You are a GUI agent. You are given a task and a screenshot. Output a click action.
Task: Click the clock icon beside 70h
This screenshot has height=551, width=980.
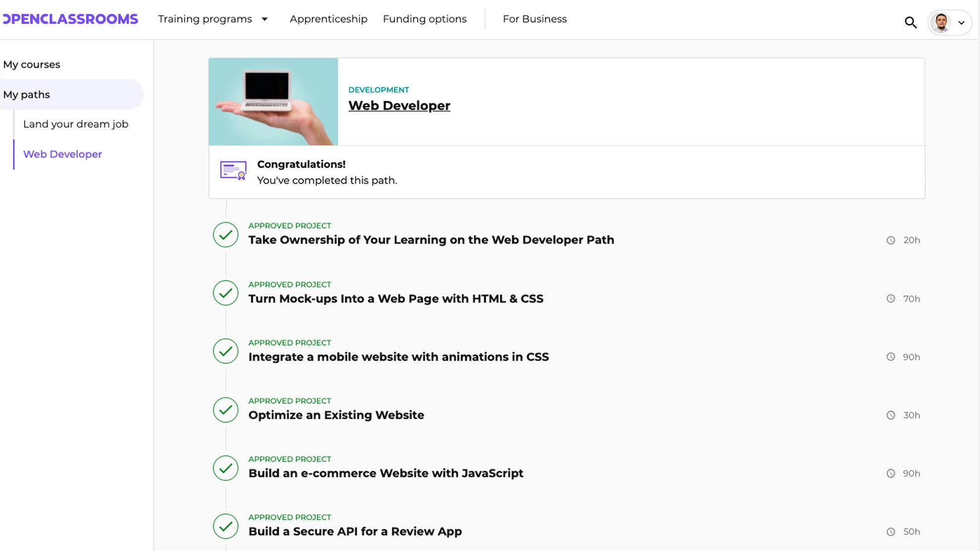(890, 299)
